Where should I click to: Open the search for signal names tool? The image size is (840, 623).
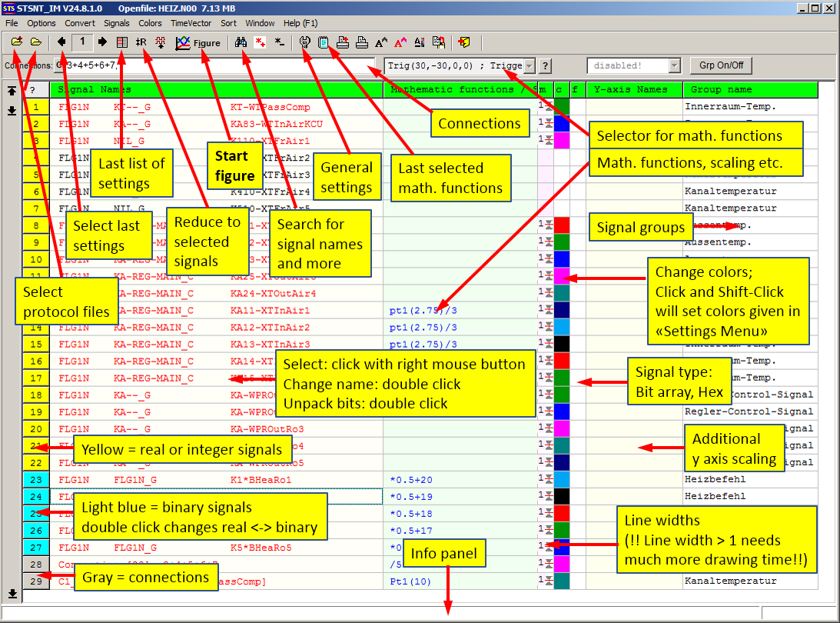pos(241,42)
